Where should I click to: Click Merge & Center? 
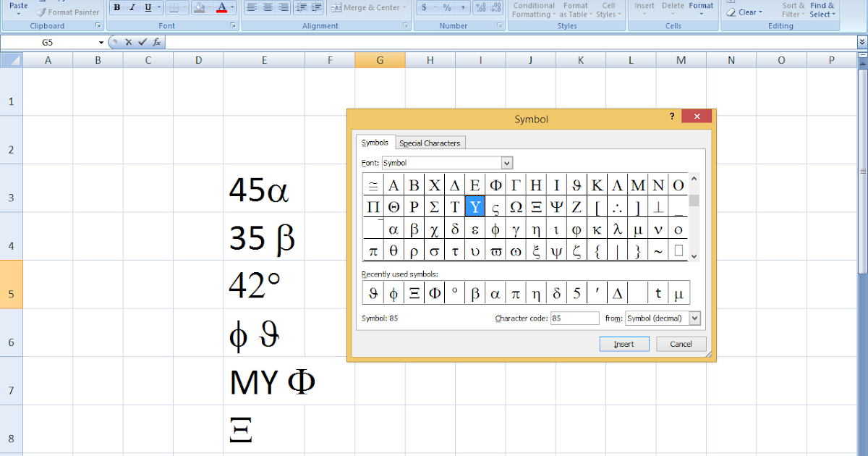pos(368,8)
